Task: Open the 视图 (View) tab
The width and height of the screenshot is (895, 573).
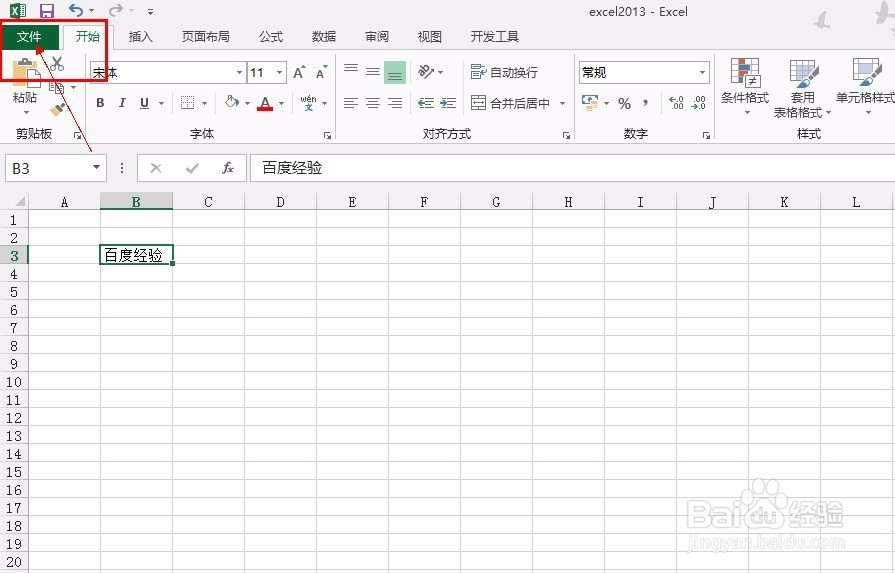Action: tap(429, 37)
